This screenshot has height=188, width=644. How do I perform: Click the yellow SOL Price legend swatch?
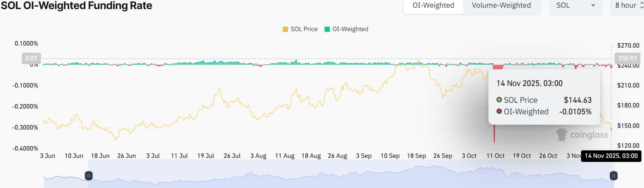coord(285,29)
